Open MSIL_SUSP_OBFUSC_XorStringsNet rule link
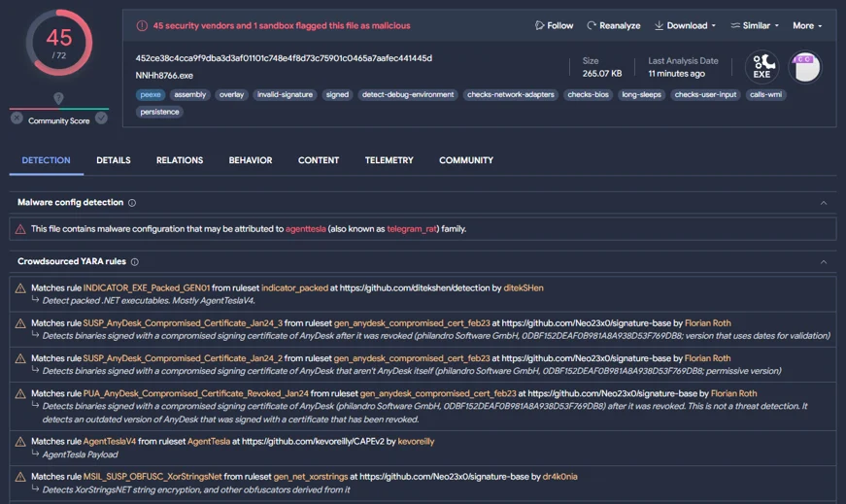 [x=152, y=476]
